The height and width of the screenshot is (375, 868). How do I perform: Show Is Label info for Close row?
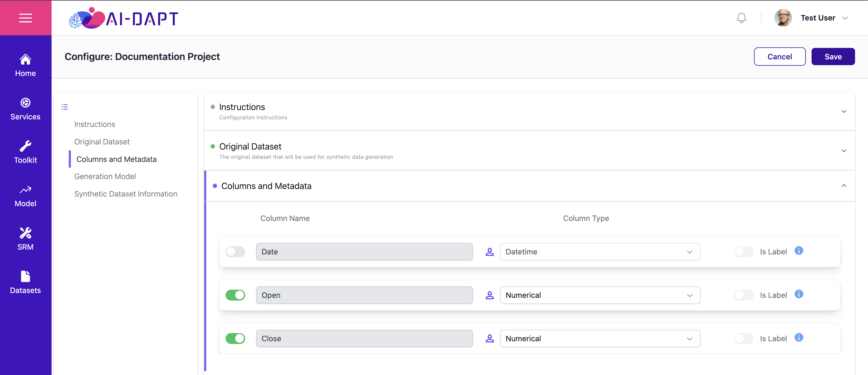(x=799, y=338)
